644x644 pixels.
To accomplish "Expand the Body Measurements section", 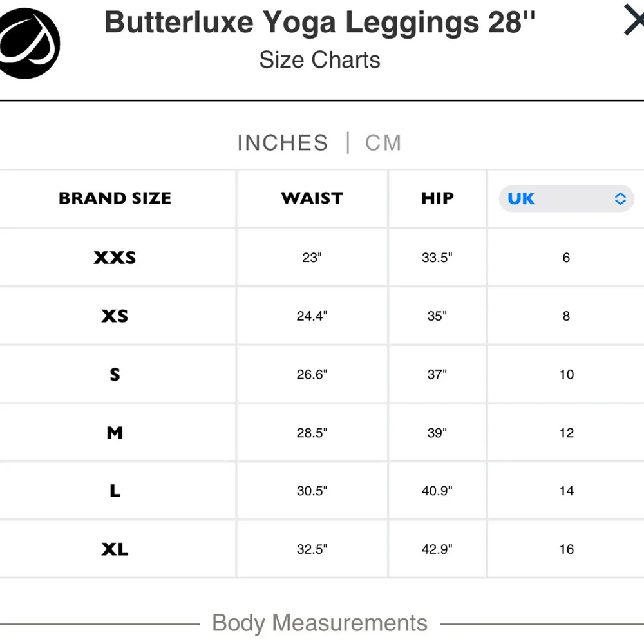I will tap(319, 623).
